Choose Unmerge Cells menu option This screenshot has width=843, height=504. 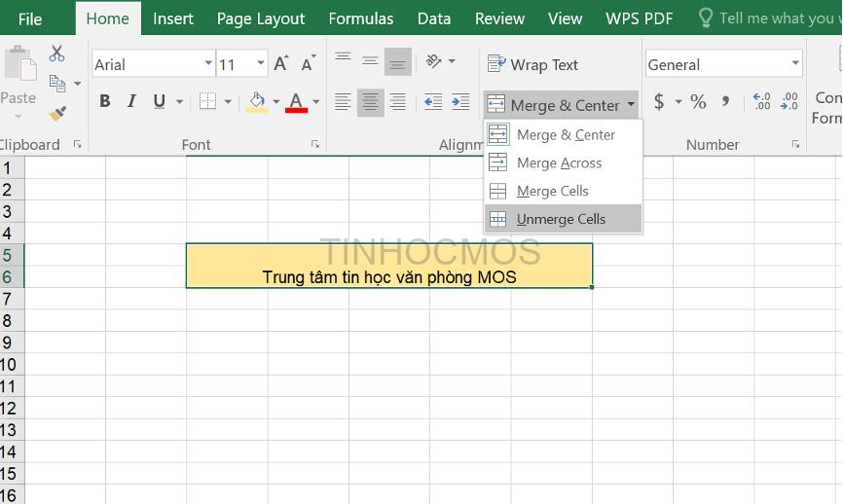pyautogui.click(x=563, y=219)
